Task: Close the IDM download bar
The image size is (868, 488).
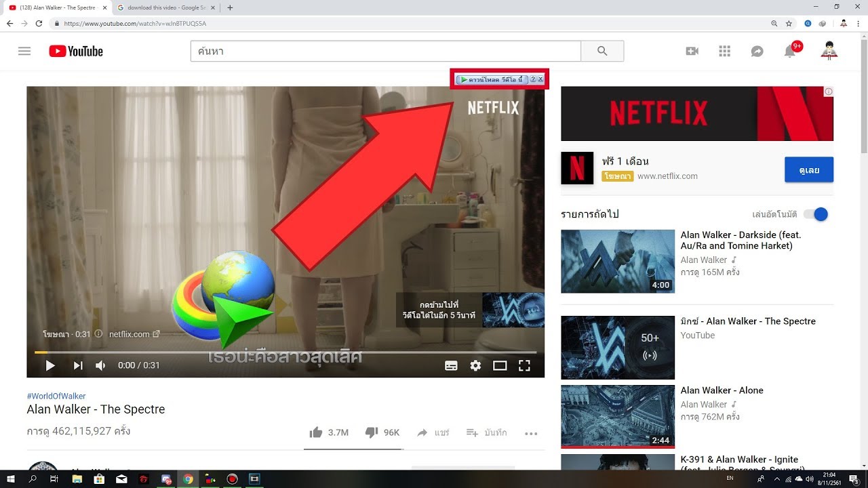Action: click(x=540, y=79)
